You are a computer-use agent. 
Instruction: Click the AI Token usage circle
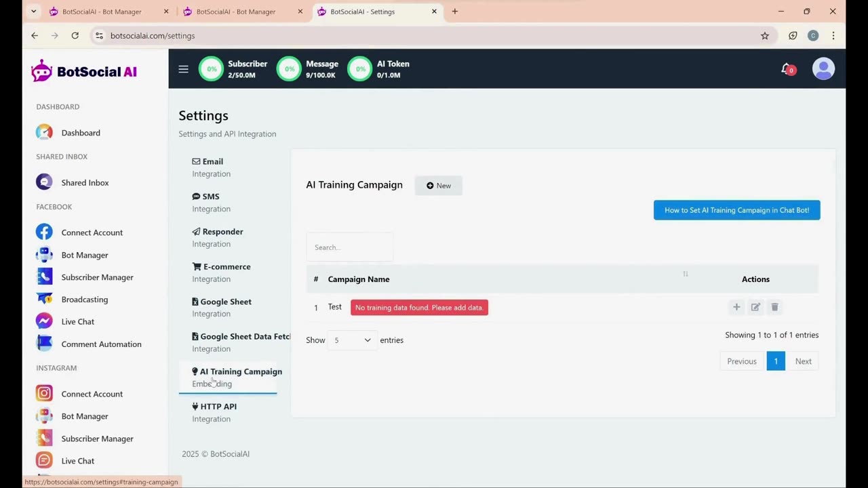coord(360,69)
